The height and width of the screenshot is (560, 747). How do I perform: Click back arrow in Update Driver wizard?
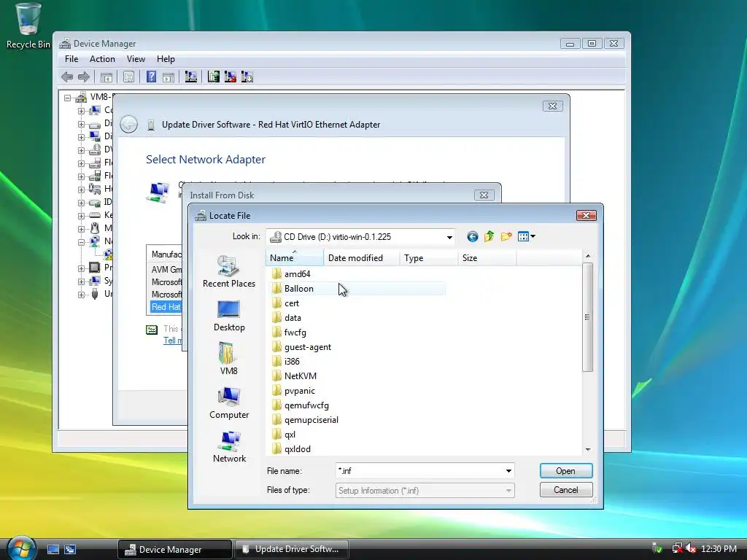point(128,124)
